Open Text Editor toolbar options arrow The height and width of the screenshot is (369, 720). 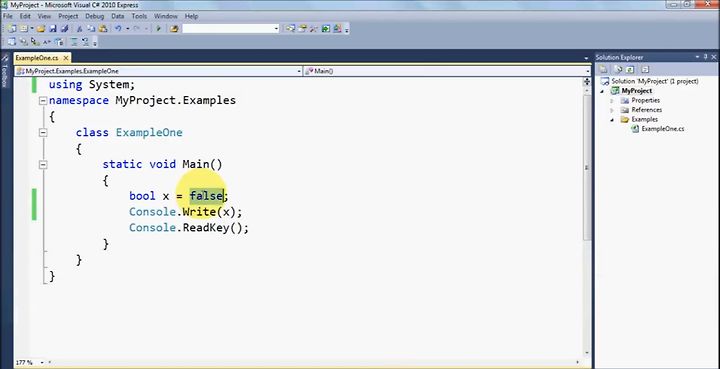(95, 43)
